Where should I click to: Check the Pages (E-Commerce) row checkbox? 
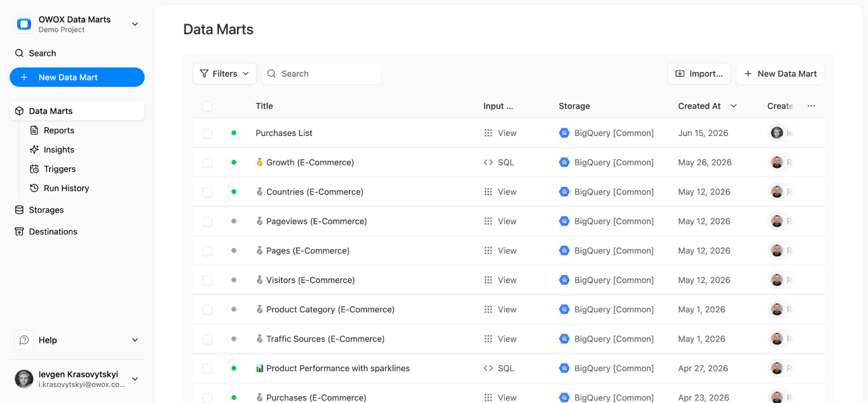pyautogui.click(x=207, y=251)
